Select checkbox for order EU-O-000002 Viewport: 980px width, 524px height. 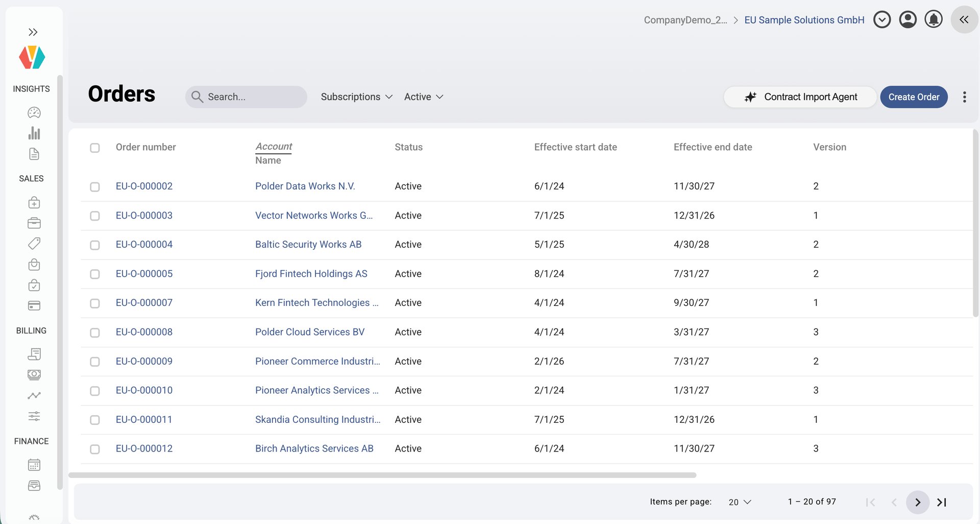(x=95, y=187)
